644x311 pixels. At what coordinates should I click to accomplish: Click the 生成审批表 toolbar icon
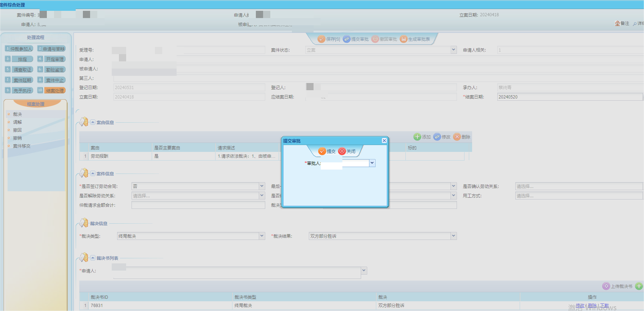[404, 39]
